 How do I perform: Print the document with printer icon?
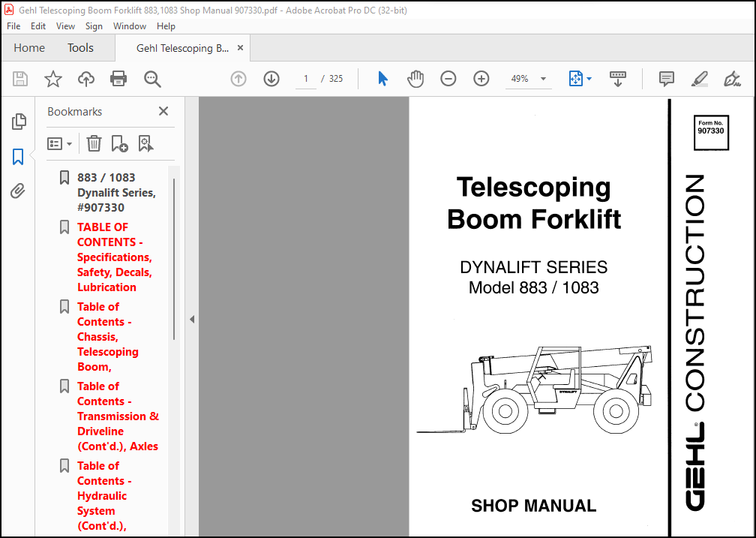pyautogui.click(x=118, y=79)
